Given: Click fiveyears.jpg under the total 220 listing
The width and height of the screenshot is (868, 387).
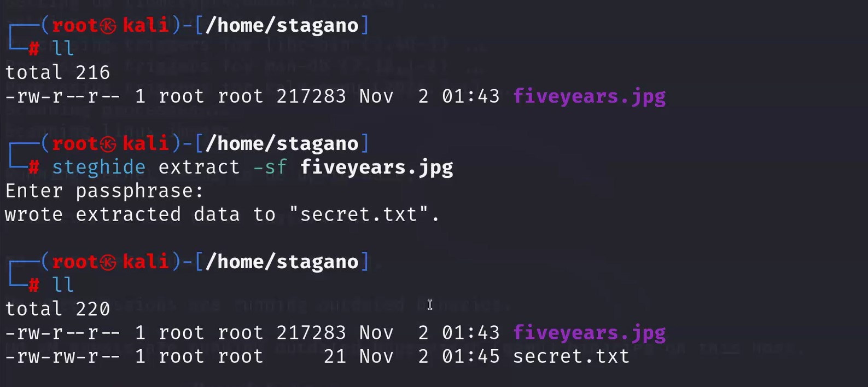Looking at the screenshot, I should pos(590,333).
